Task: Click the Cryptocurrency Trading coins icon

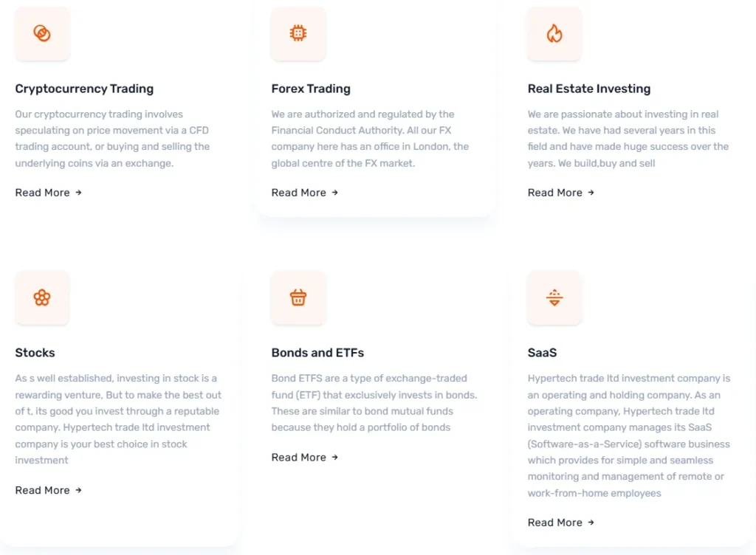Action: coord(42,33)
